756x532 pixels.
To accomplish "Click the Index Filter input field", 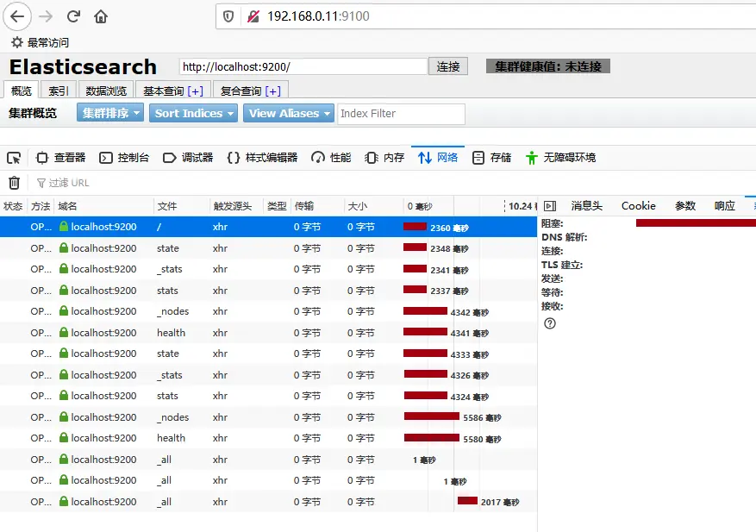I will pyautogui.click(x=401, y=113).
